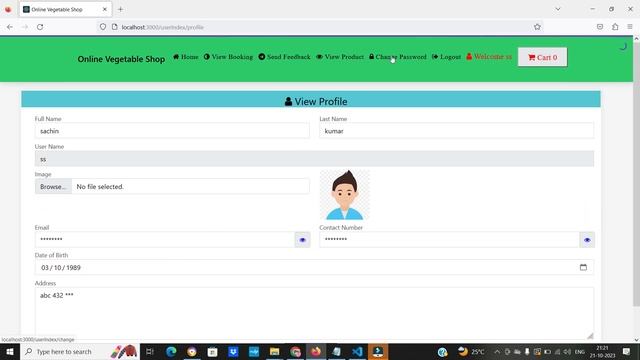Image resolution: width=640 pixels, height=360 pixels.
Task: Focus the masked Contact Number field
Action: pyautogui.click(x=449, y=240)
